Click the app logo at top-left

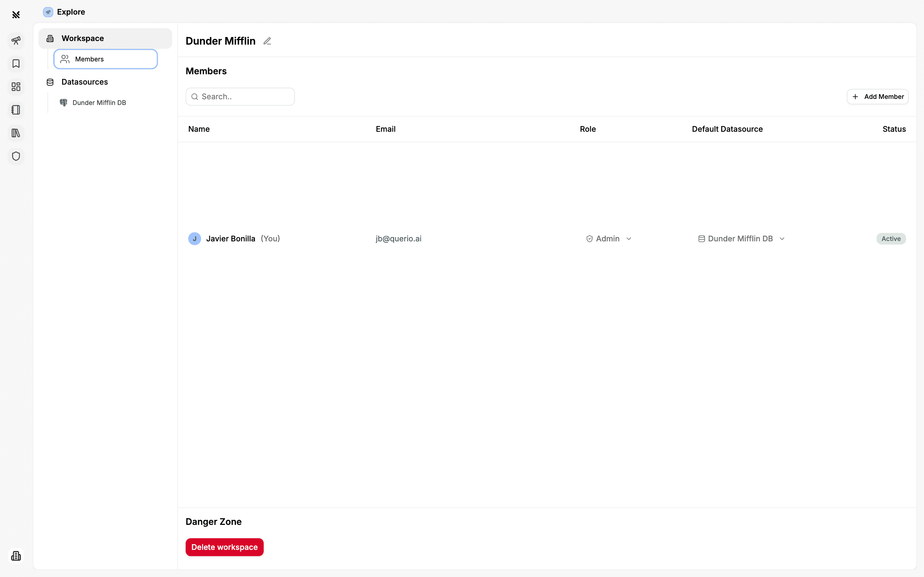(16, 15)
